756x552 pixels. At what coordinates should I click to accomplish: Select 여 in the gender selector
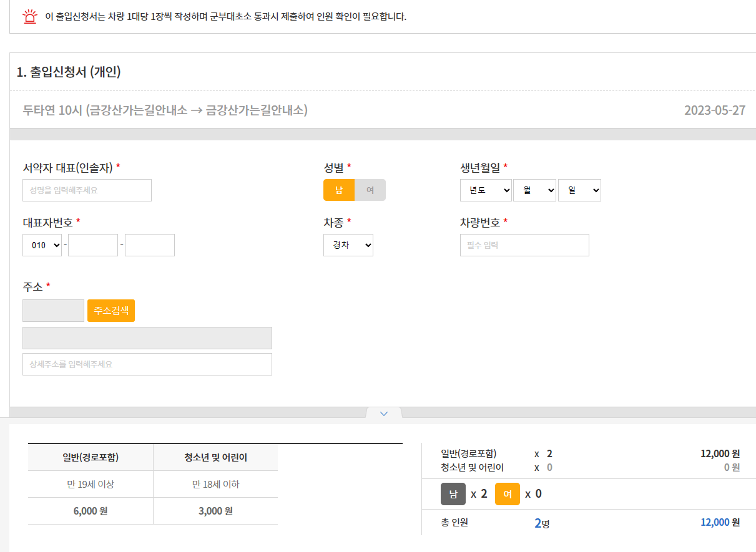point(369,190)
